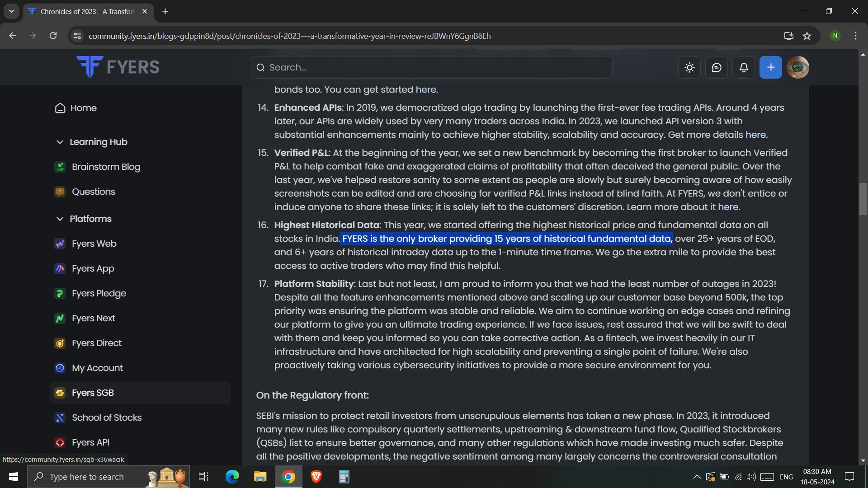Go to Home in sidebar
Image resolution: width=868 pixels, height=488 pixels.
83,108
